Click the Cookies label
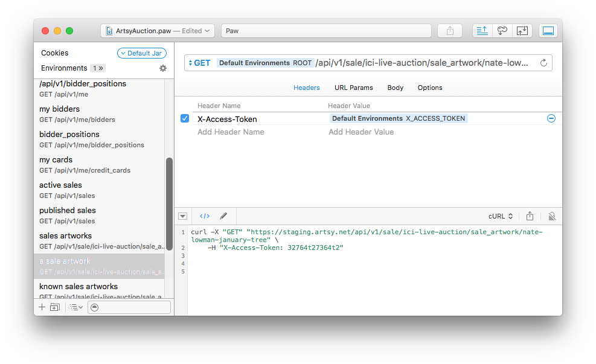The width and height of the screenshot is (596, 364). [55, 53]
